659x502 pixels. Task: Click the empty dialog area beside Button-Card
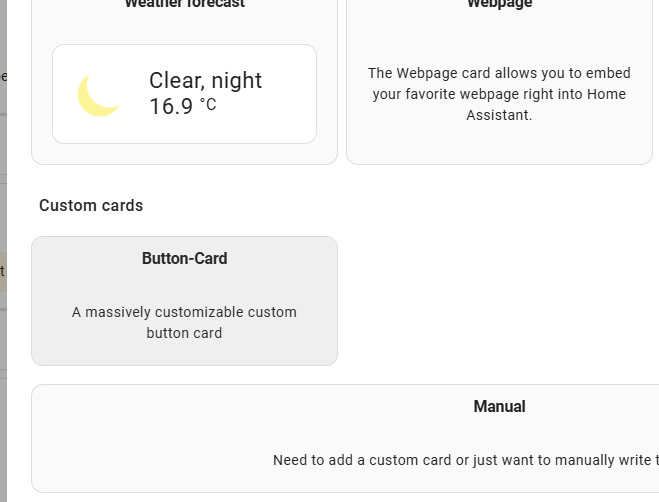(x=496, y=301)
